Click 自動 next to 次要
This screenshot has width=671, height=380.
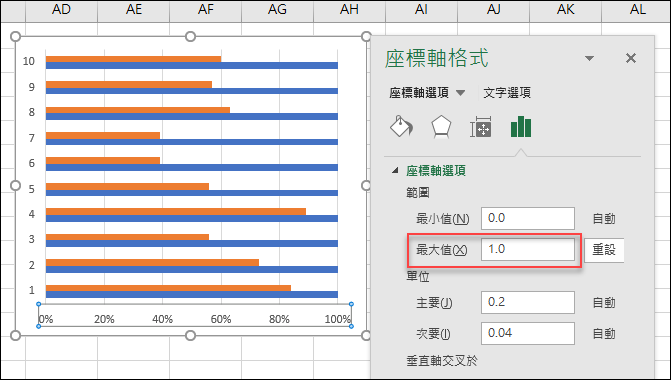604,334
